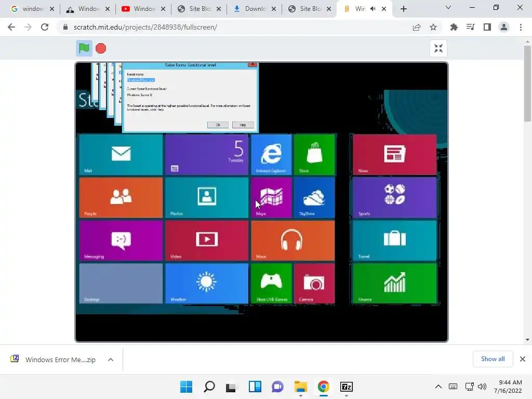Open a new browser tab
The image size is (532, 399).
403,9
